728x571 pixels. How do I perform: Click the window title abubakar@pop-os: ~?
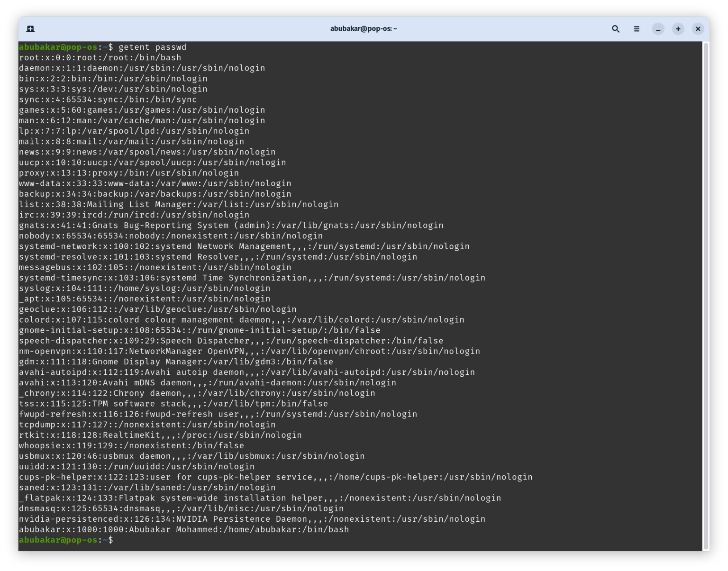click(x=364, y=29)
